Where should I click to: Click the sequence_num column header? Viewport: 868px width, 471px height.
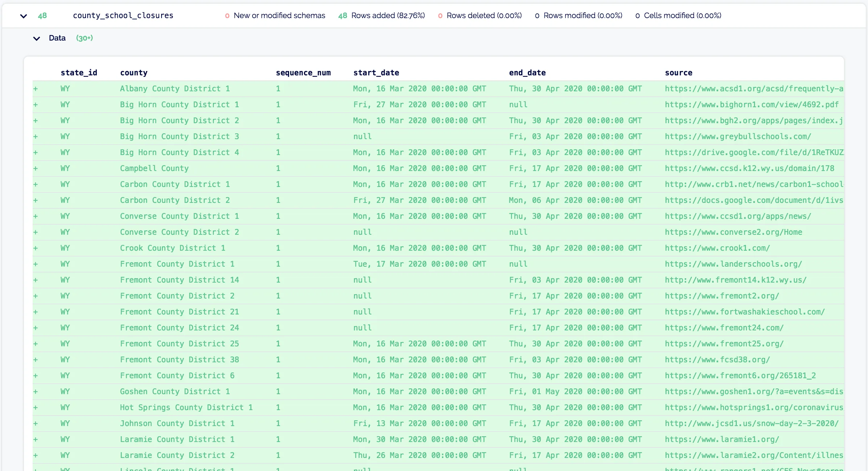coord(303,73)
